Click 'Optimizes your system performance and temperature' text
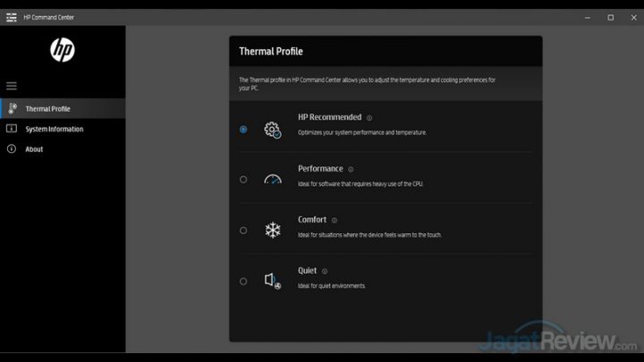The height and width of the screenshot is (362, 644). (362, 132)
